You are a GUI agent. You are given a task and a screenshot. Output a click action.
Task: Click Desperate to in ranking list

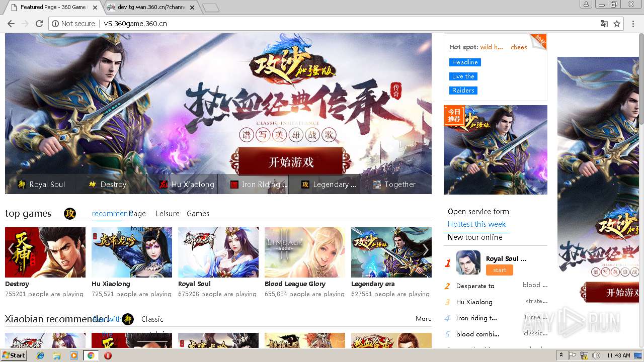coord(475,286)
